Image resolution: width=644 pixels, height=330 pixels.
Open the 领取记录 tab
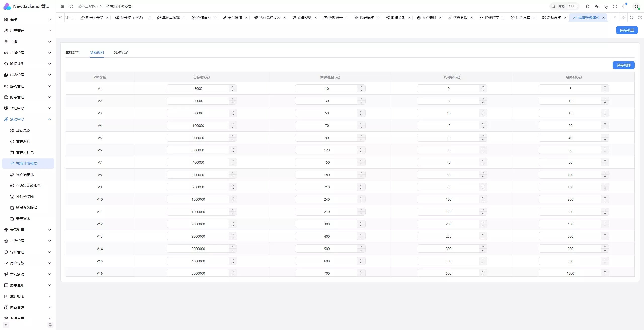click(121, 53)
